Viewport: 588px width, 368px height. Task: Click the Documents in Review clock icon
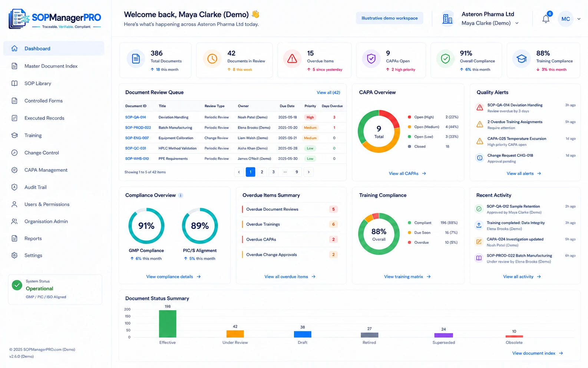(x=212, y=59)
